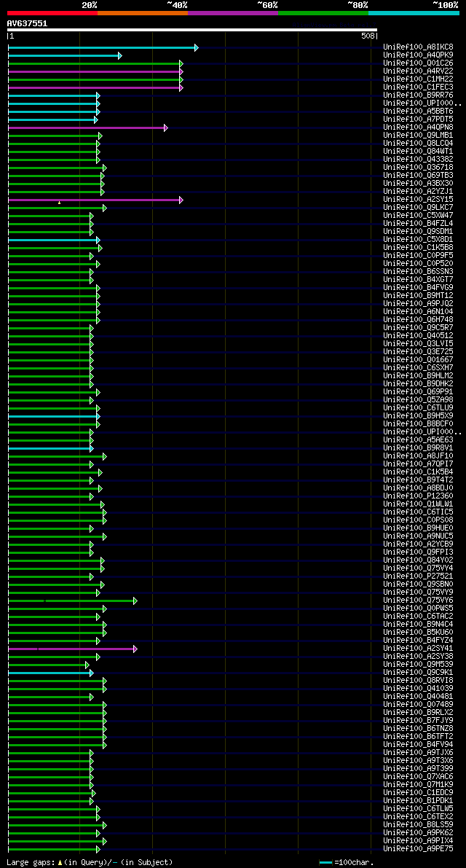Click the white AV637551 query length bar
466x868 pixels.
(x=191, y=30)
